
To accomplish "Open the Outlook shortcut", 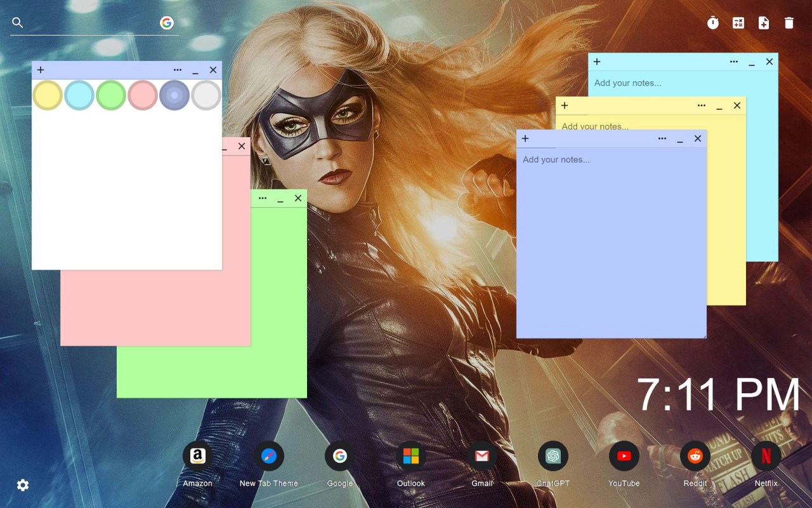I will tap(411, 456).
